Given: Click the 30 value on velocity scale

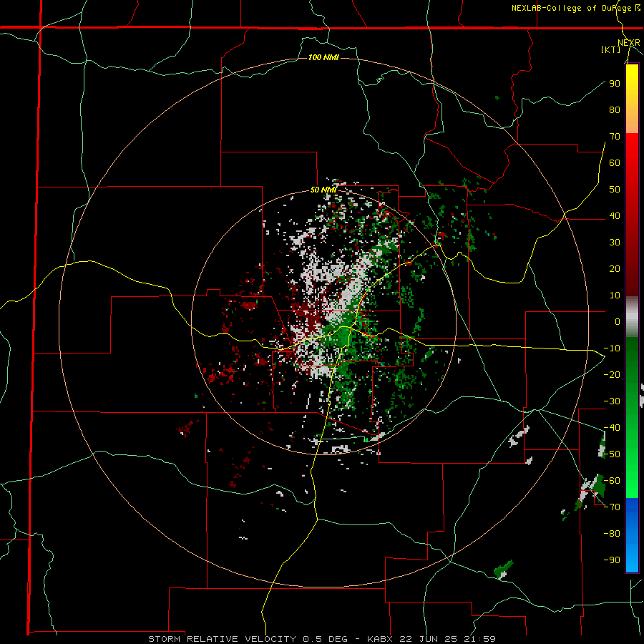Looking at the screenshot, I should [615, 243].
